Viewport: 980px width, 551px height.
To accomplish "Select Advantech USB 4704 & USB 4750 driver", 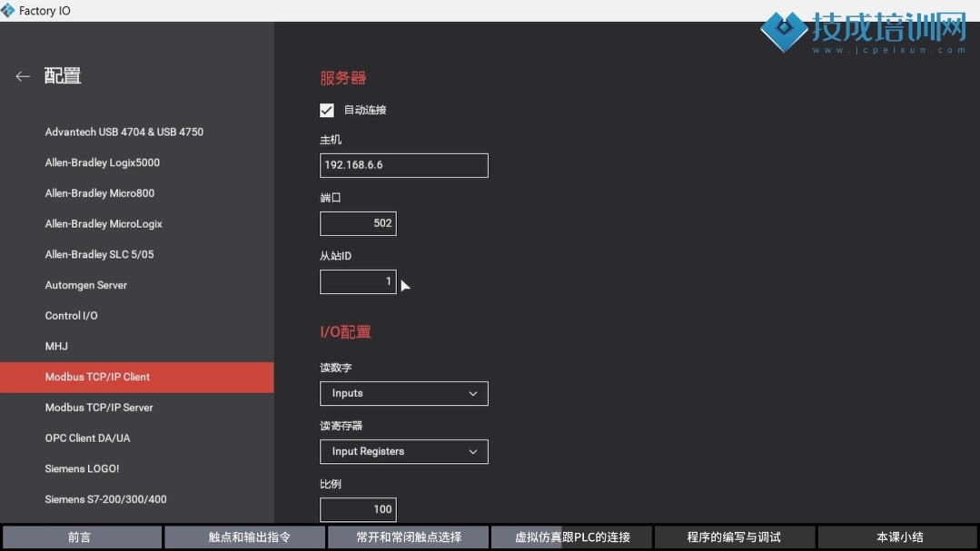I will coord(137,132).
